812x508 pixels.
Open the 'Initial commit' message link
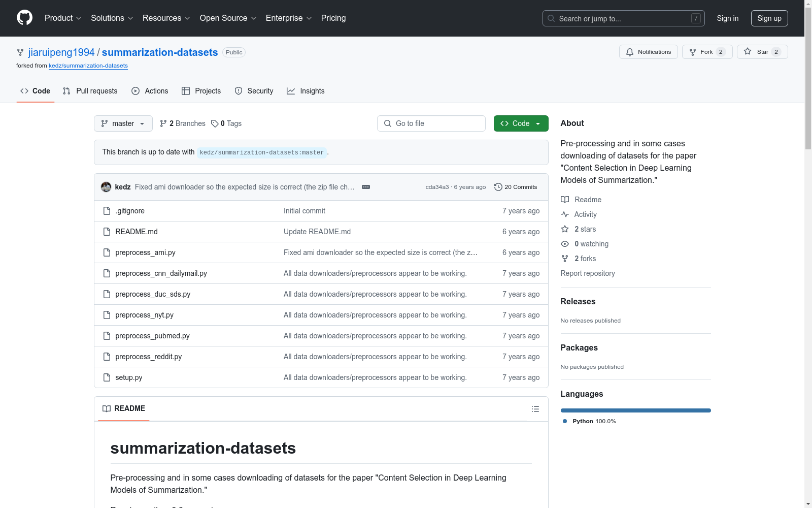[x=304, y=211]
